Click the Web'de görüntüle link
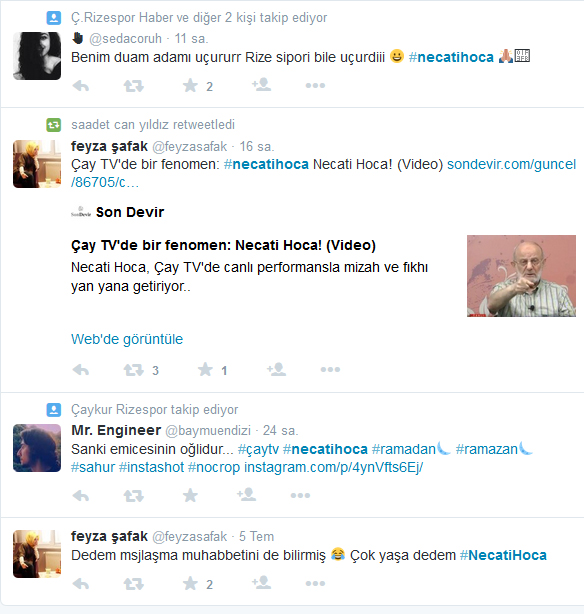The width and height of the screenshot is (584, 614). [x=127, y=339]
